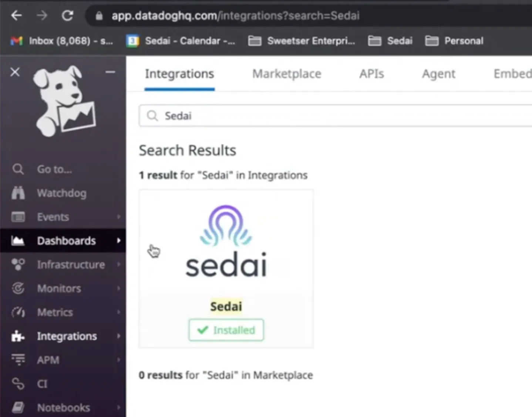Select the Metrics sidebar label
Screen dimensions: 532x417
click(x=55, y=312)
